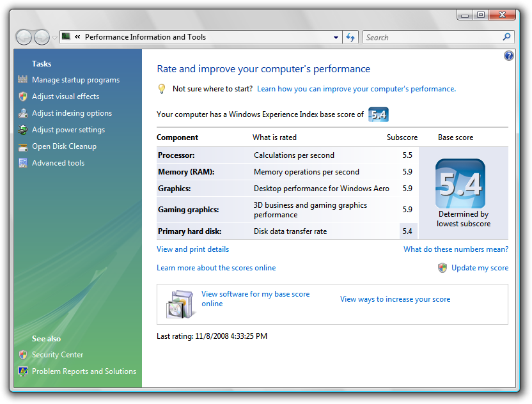Click the Primary hard disk subscore 5.4
This screenshot has width=532, height=404.
(x=407, y=231)
